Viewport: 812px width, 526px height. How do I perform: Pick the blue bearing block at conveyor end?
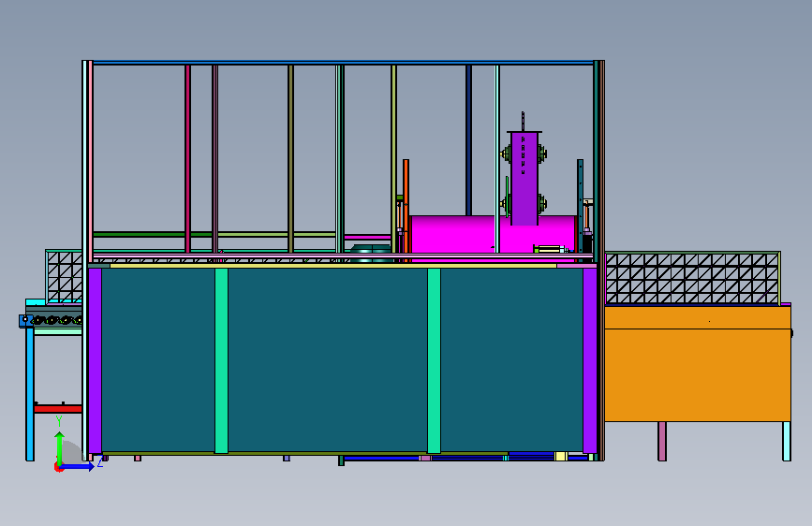(24, 321)
